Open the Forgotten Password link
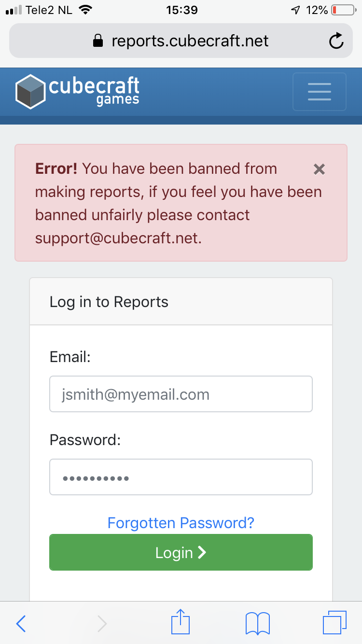 point(181,522)
